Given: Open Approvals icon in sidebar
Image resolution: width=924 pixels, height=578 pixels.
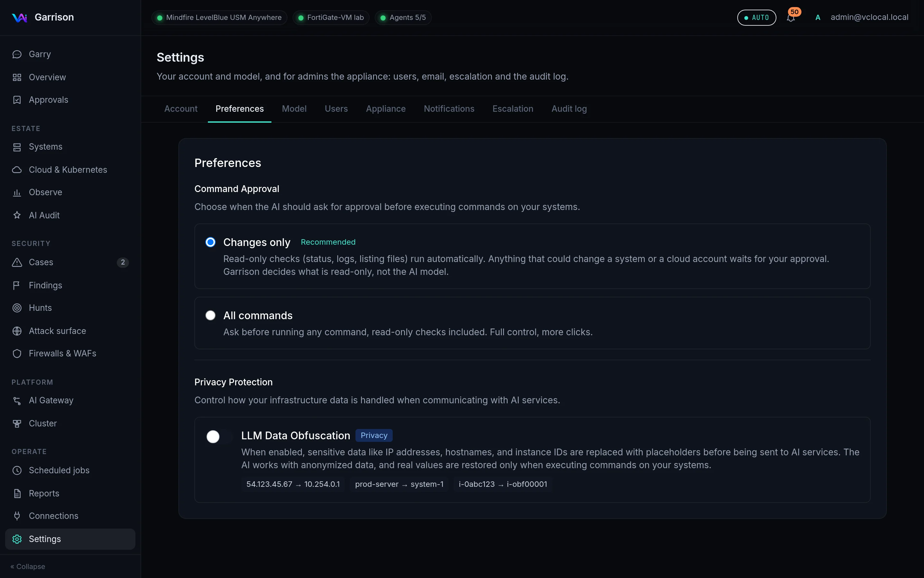Looking at the screenshot, I should 17,100.
